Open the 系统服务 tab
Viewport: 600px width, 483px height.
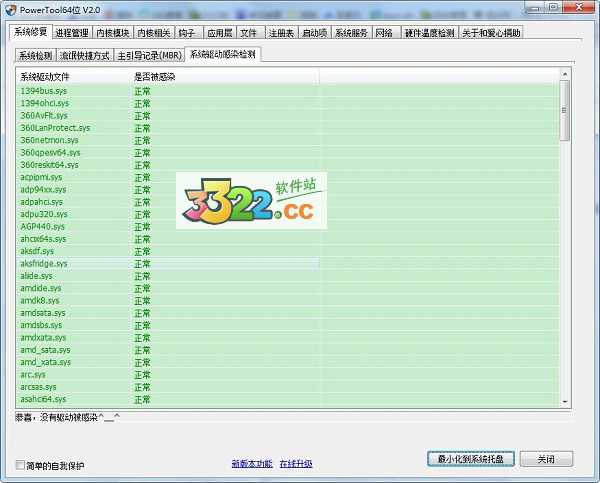pyautogui.click(x=351, y=33)
